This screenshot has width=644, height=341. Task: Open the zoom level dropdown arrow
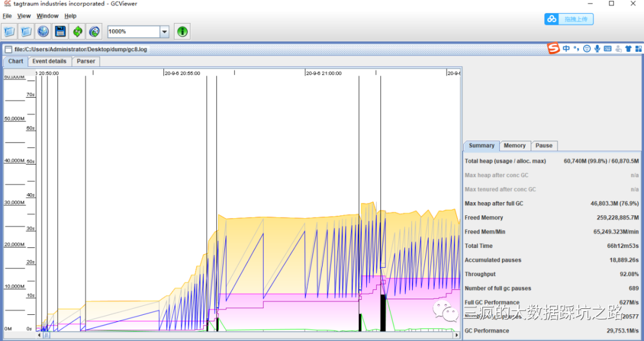pos(165,32)
